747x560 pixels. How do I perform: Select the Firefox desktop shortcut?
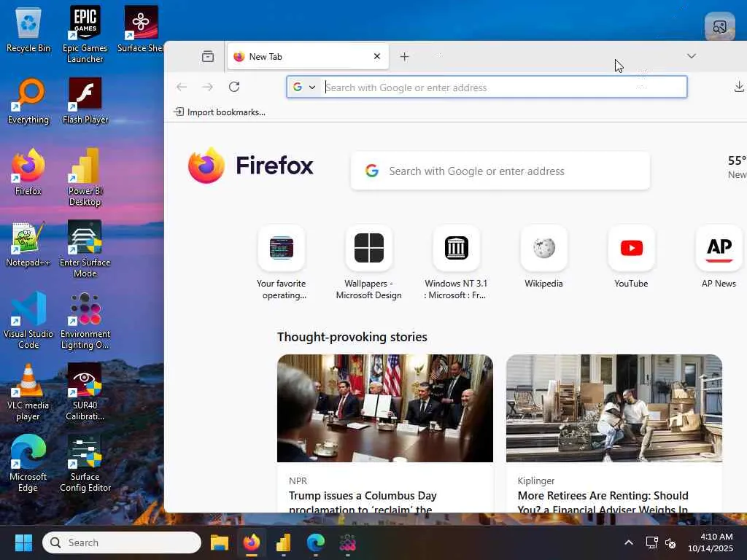(x=28, y=172)
